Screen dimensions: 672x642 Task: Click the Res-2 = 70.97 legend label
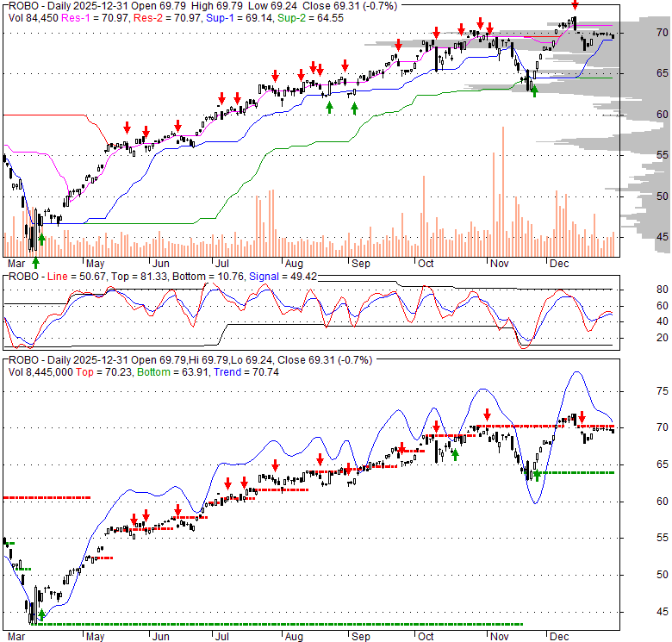tap(168, 18)
